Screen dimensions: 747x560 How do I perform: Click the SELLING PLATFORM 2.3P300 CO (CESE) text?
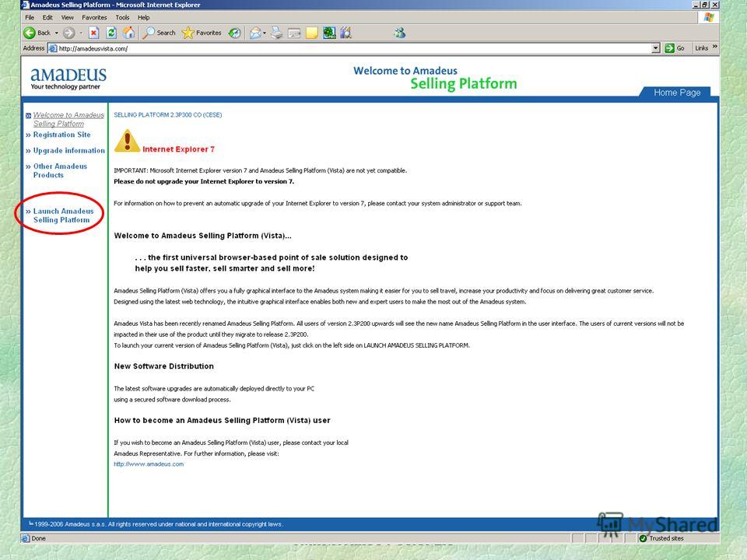[x=168, y=115]
